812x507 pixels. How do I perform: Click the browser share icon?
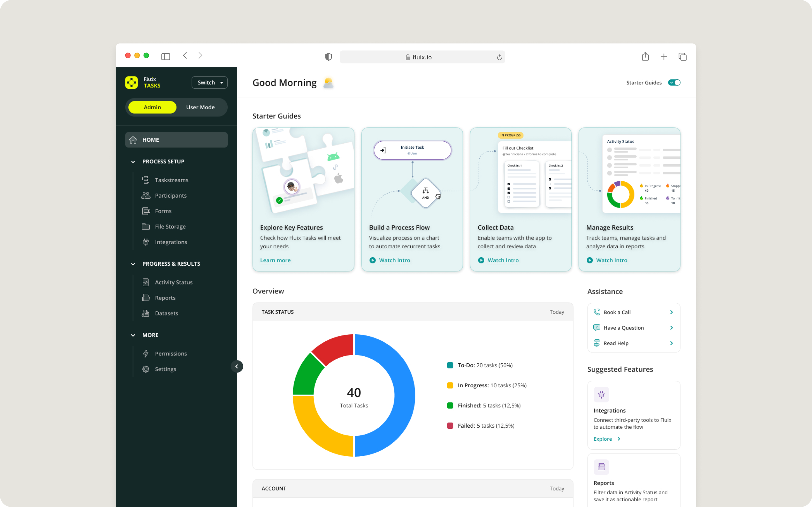(x=645, y=57)
